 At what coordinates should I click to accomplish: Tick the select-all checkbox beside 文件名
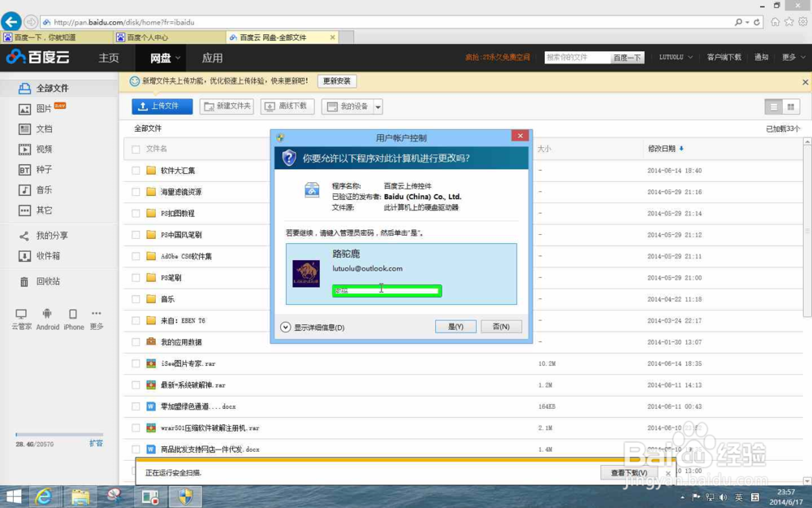136,150
